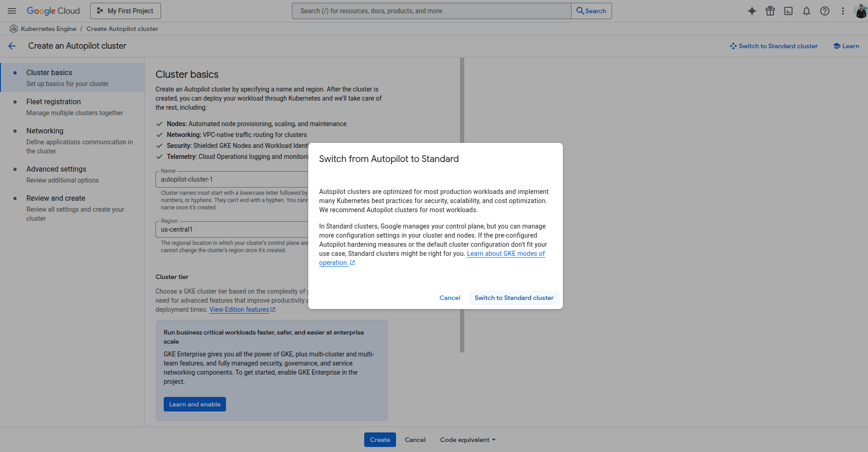Select Cluster basics step
The height and width of the screenshot is (452, 868).
(x=72, y=77)
